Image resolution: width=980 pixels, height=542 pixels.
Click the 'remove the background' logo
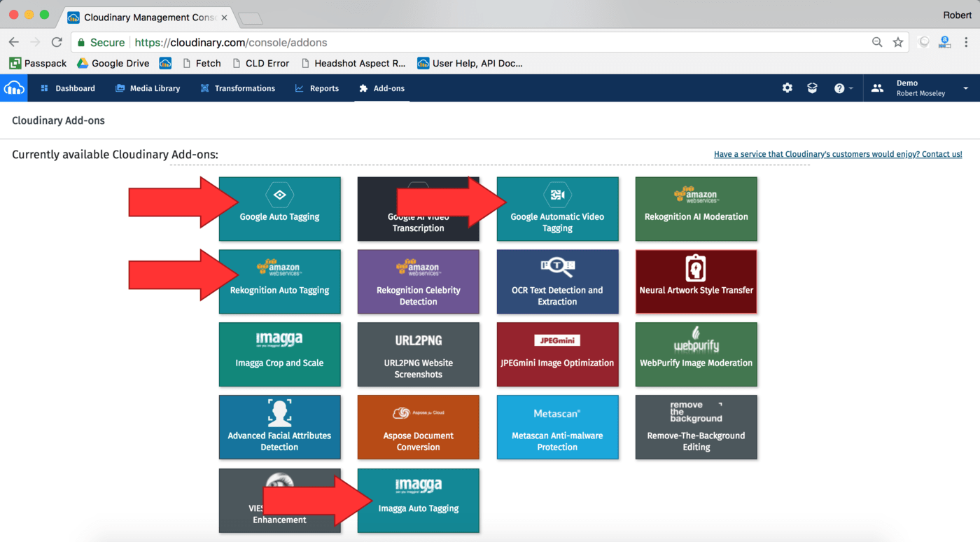click(696, 412)
